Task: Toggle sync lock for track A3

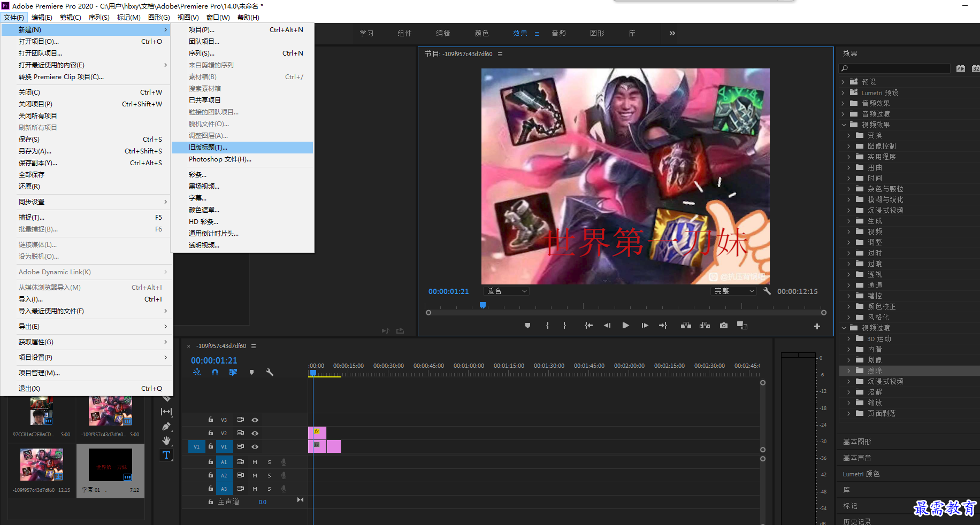Action: pos(241,489)
